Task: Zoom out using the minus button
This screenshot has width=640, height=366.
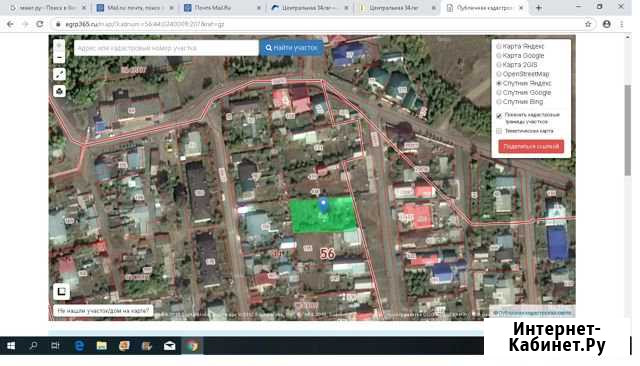Action: (59, 58)
